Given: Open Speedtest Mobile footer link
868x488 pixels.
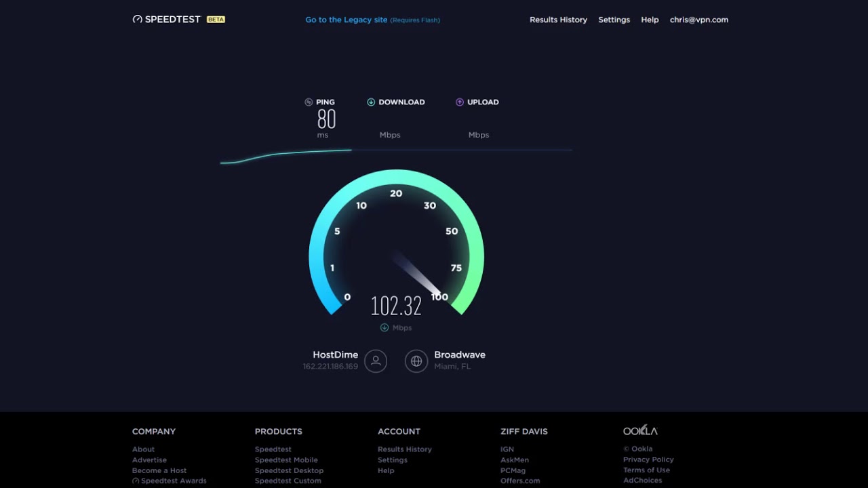Looking at the screenshot, I should tap(286, 460).
